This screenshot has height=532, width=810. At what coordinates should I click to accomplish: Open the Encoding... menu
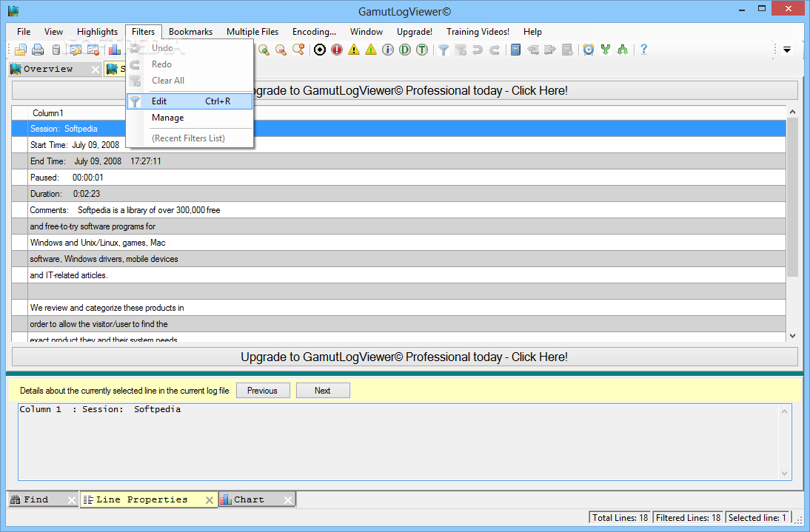[314, 32]
